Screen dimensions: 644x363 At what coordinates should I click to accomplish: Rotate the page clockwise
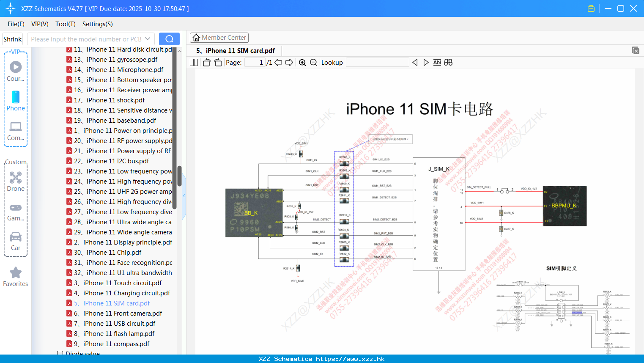218,63
